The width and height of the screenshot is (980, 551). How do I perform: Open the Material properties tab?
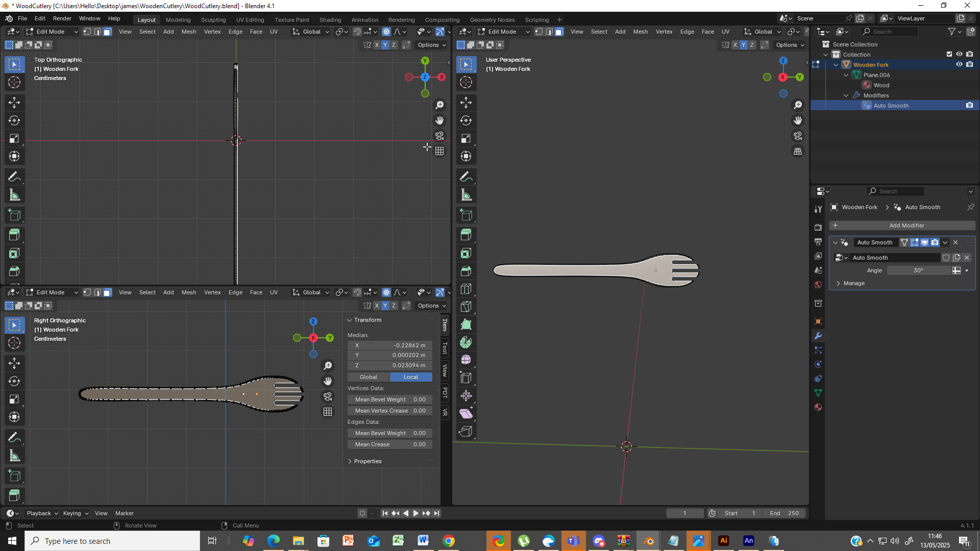point(818,407)
